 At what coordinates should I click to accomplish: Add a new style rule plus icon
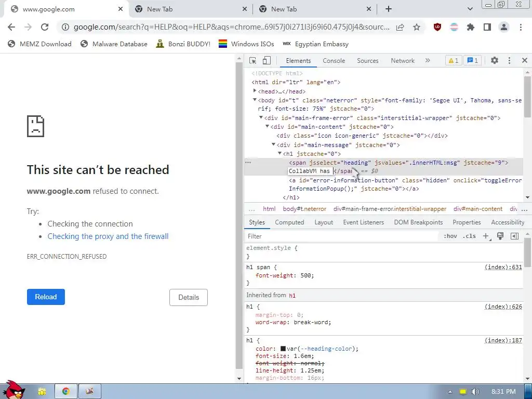(x=486, y=236)
